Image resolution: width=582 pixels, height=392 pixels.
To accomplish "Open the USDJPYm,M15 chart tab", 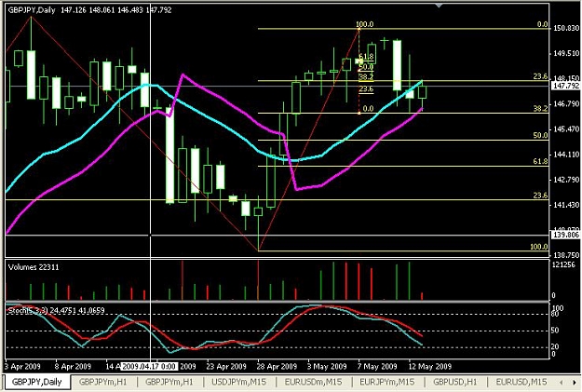I will click(x=238, y=382).
